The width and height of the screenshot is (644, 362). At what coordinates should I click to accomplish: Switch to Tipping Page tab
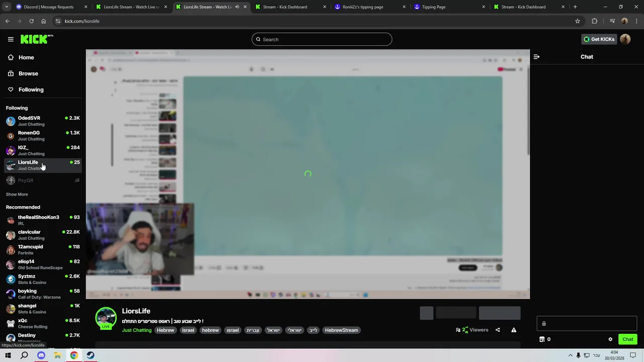(450, 7)
